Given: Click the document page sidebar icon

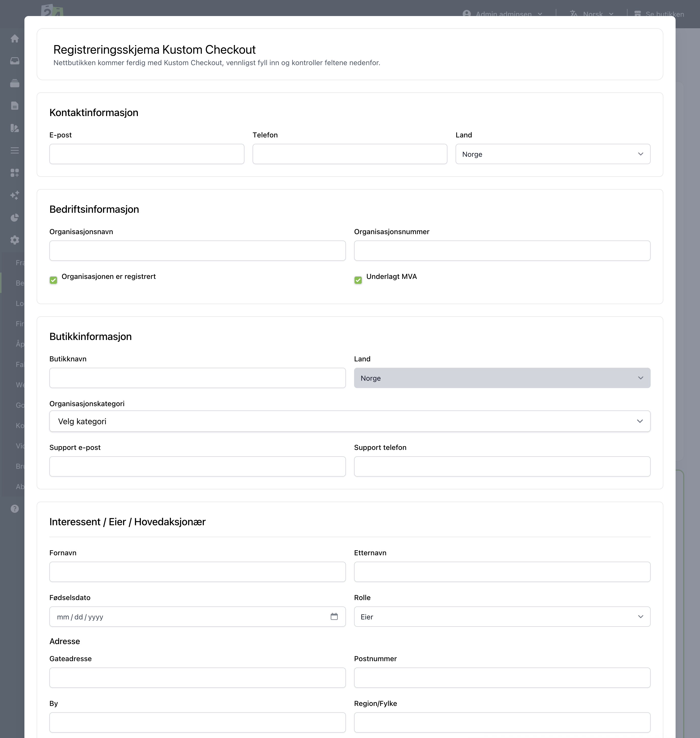Looking at the screenshot, I should click(x=14, y=106).
